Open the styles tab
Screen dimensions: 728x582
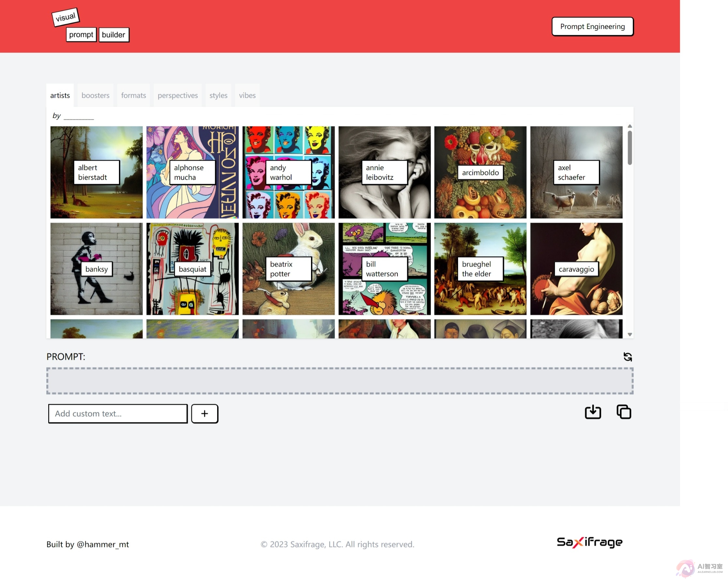coord(218,95)
